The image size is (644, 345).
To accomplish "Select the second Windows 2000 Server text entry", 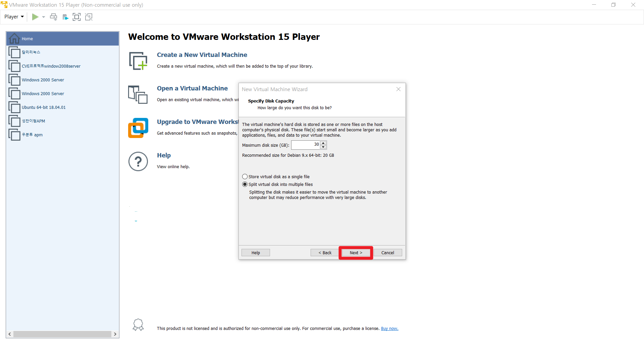I will point(43,94).
